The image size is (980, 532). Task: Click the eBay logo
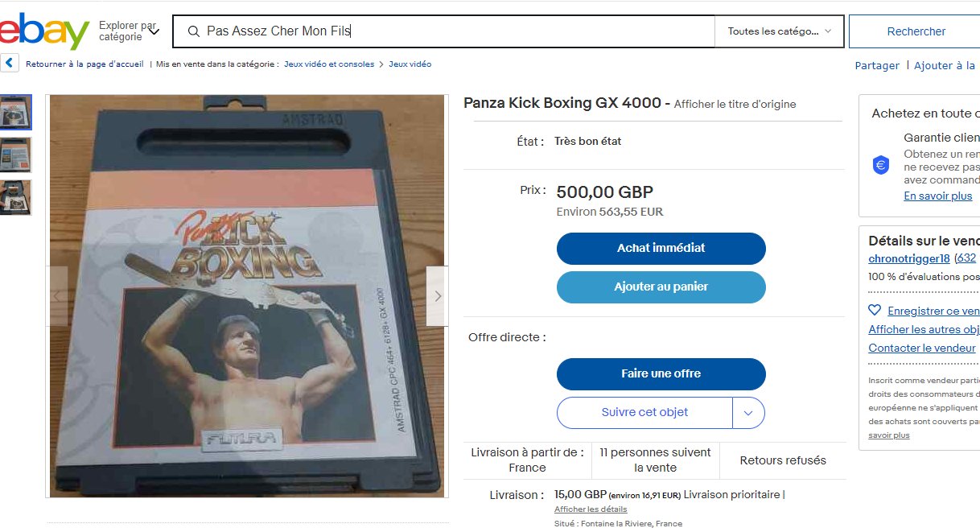point(44,31)
